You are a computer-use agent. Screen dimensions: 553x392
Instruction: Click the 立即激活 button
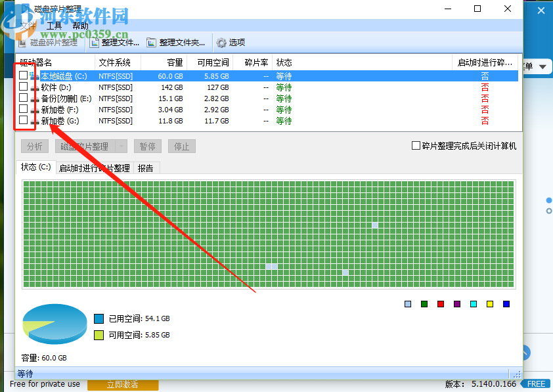click(x=123, y=385)
